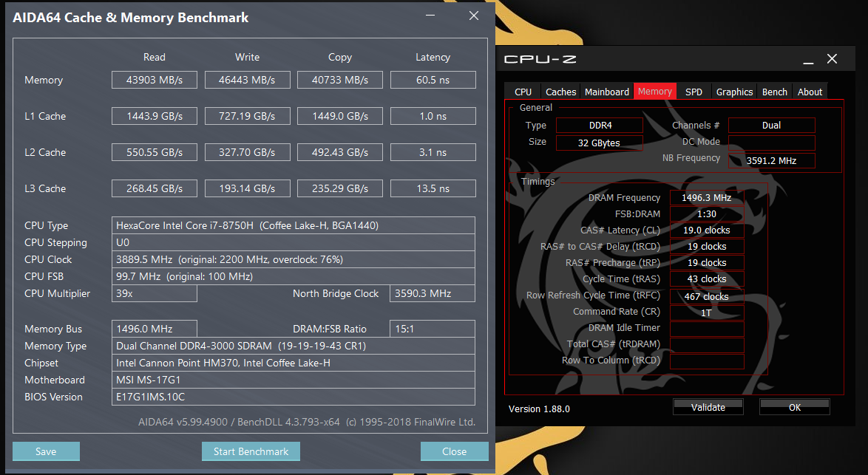Viewport: 868px width, 475px height.
Task: Click the Memory Read 43903 MB/s value
Action: coord(155,80)
